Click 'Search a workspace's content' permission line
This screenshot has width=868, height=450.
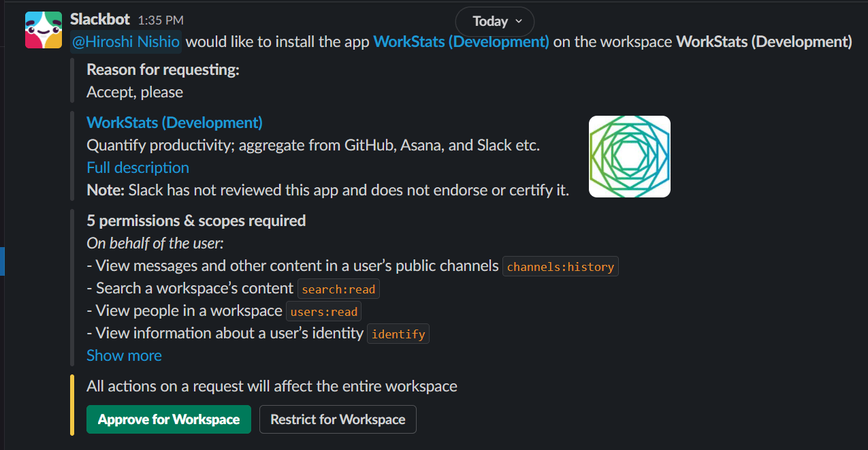click(x=190, y=288)
